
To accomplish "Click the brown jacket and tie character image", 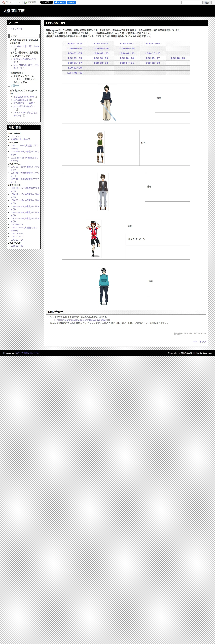I will click(x=103, y=192).
